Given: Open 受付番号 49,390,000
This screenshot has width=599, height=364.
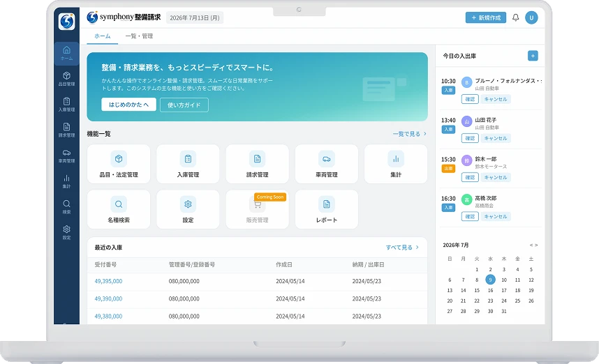Looking at the screenshot, I should (x=108, y=298).
